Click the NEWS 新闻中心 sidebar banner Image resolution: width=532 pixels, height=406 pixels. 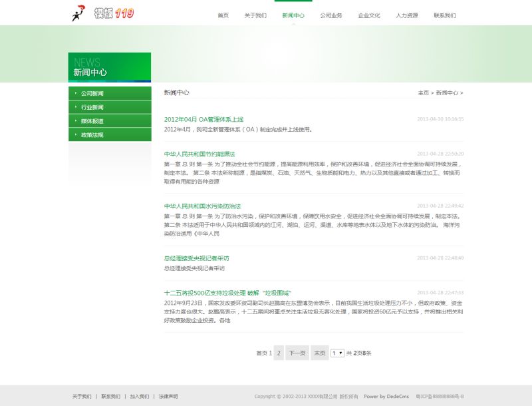tap(110, 67)
